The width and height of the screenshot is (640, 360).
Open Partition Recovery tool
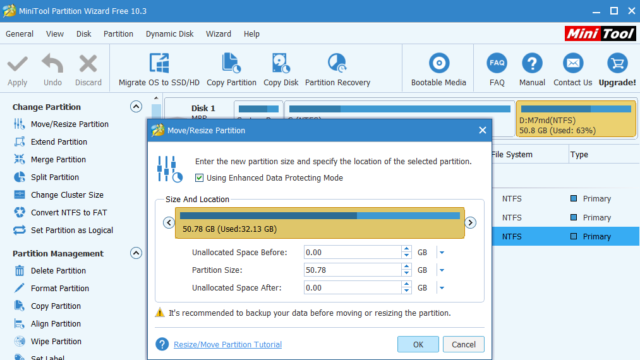(338, 69)
